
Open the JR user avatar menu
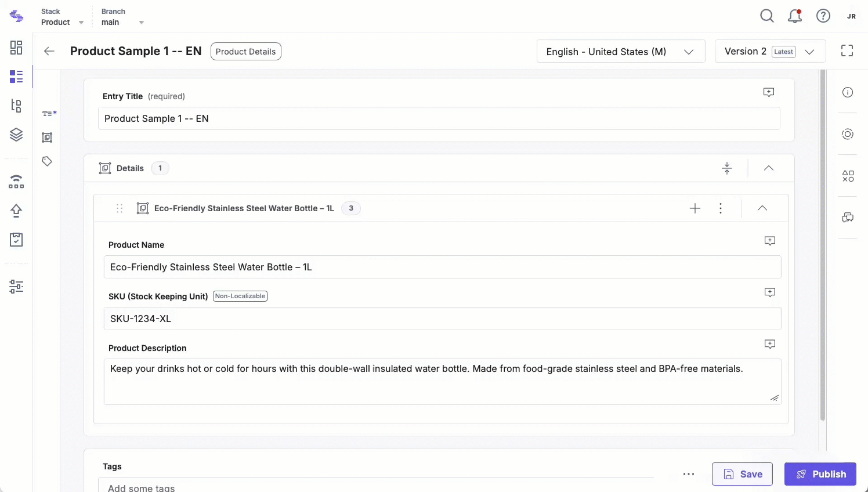(x=851, y=16)
